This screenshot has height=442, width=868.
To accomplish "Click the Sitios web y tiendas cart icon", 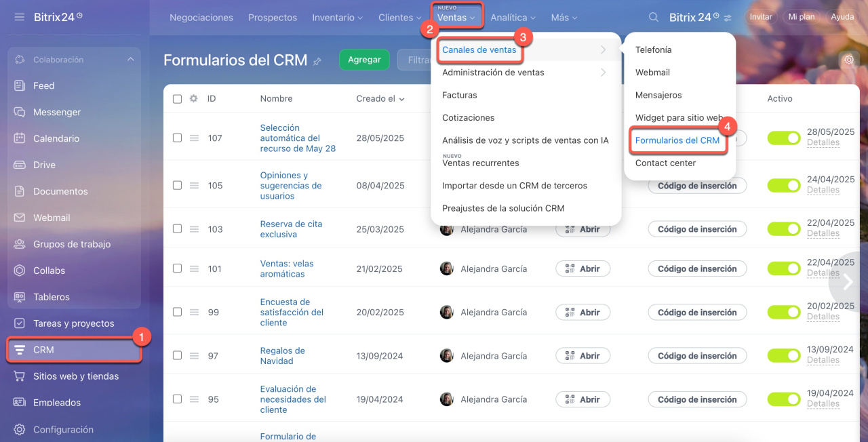I will 20,376.
